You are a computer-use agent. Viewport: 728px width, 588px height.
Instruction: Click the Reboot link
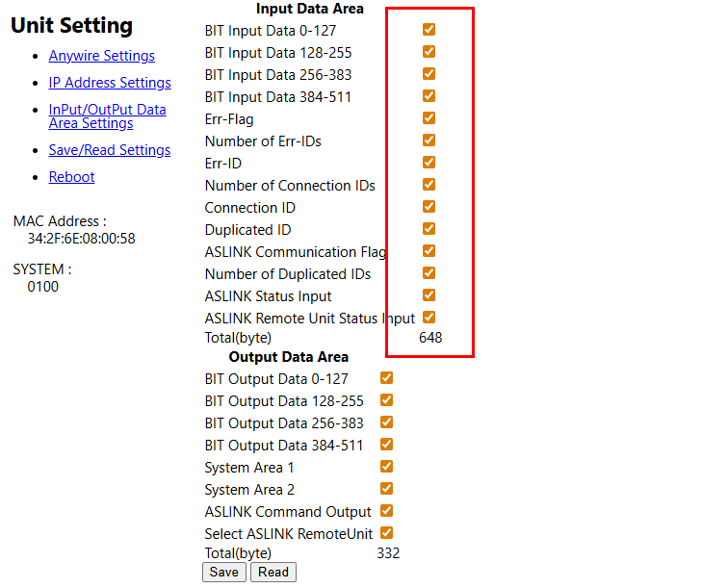[72, 177]
